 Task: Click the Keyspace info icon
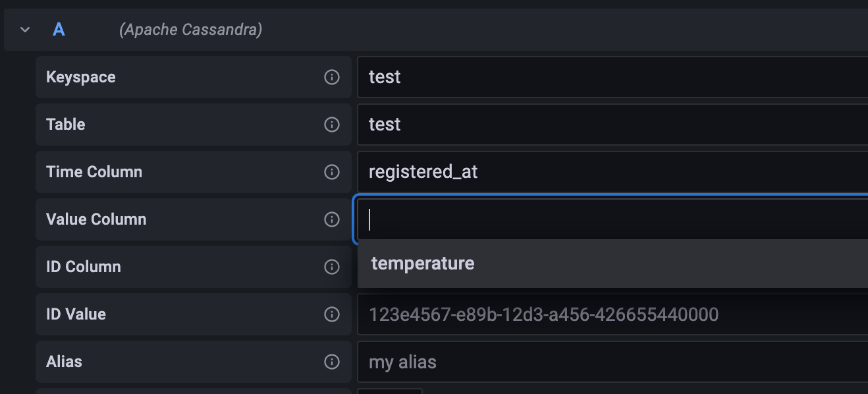(332, 77)
